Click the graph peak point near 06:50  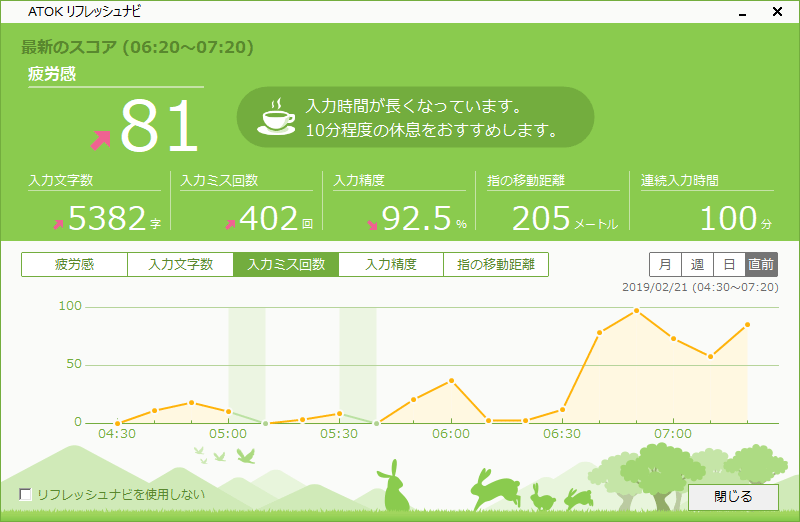636,310
